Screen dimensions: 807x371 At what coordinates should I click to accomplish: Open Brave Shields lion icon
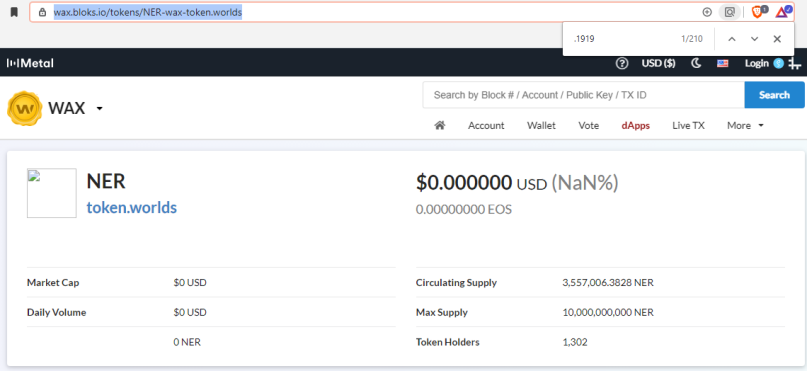click(759, 12)
